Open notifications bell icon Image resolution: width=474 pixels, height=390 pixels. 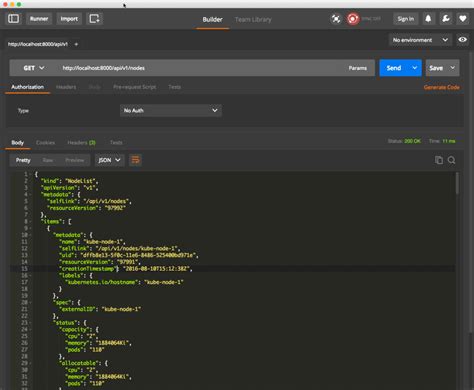[428, 19]
